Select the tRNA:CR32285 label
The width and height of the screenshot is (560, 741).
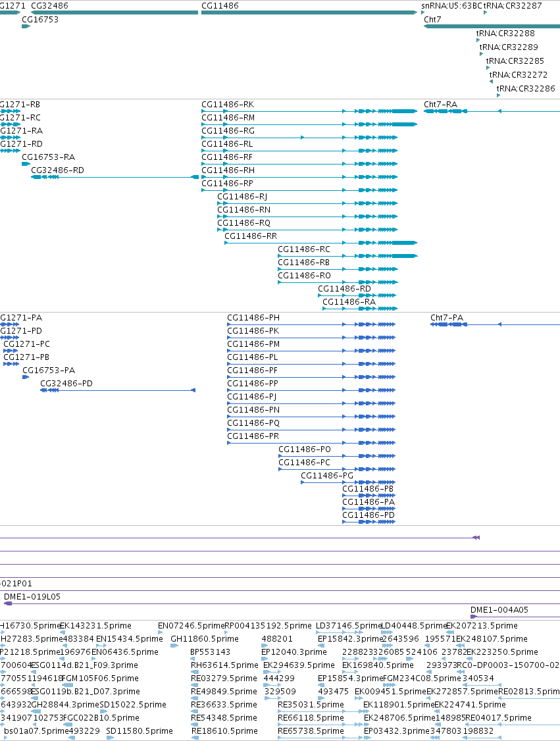(x=515, y=61)
